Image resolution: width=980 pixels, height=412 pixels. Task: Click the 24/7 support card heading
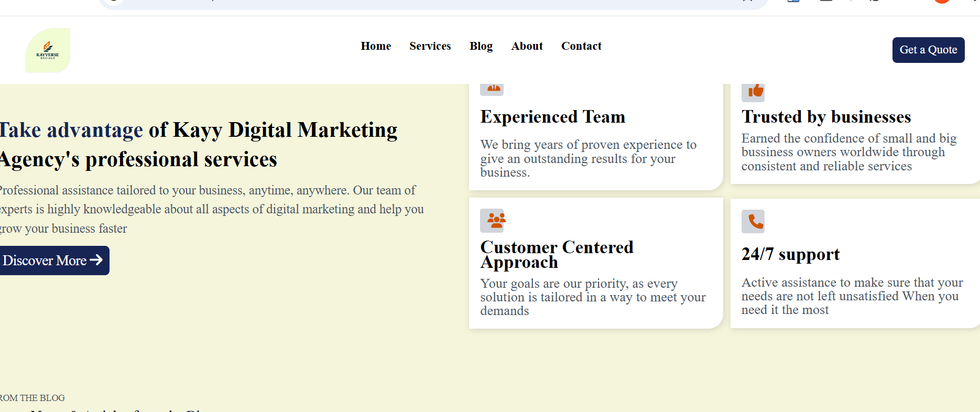tap(790, 254)
